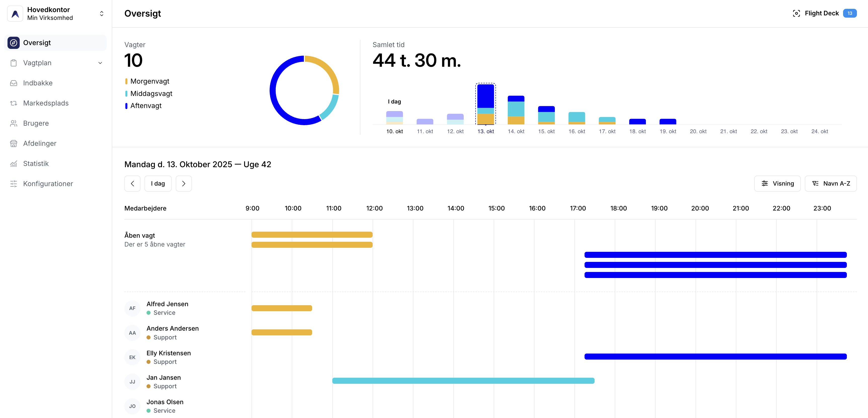Click the Flight Deck focus icon
Viewport: 868px width, 418px height.
[796, 14]
